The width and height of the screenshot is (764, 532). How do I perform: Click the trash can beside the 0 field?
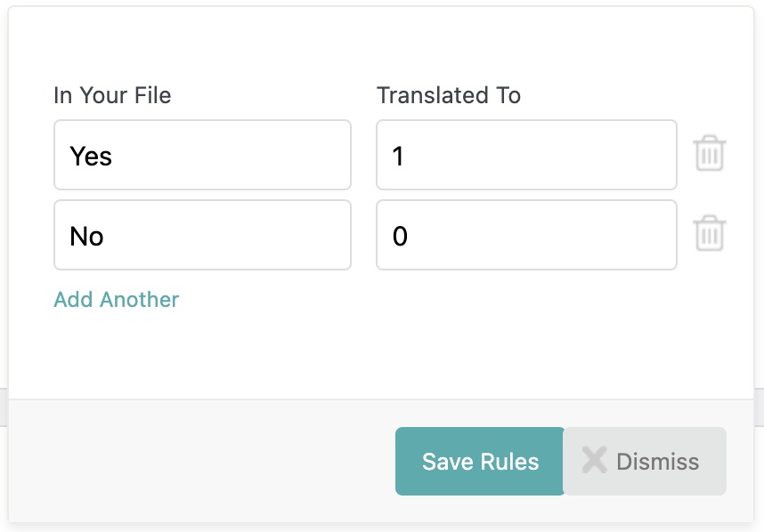pos(710,233)
